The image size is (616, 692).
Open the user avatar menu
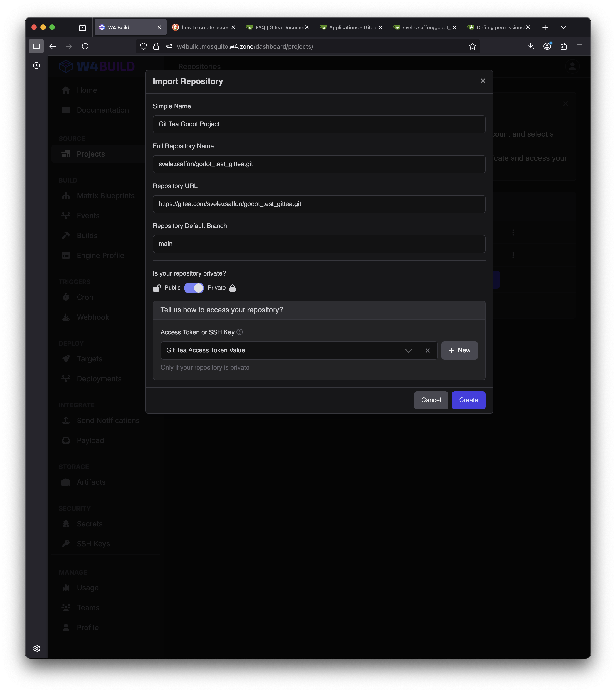tap(572, 66)
